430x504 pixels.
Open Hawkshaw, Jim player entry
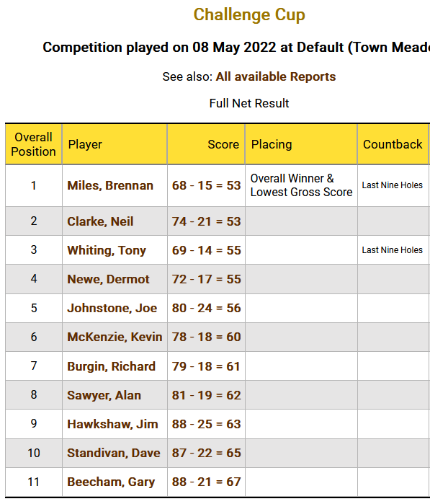[x=112, y=424]
